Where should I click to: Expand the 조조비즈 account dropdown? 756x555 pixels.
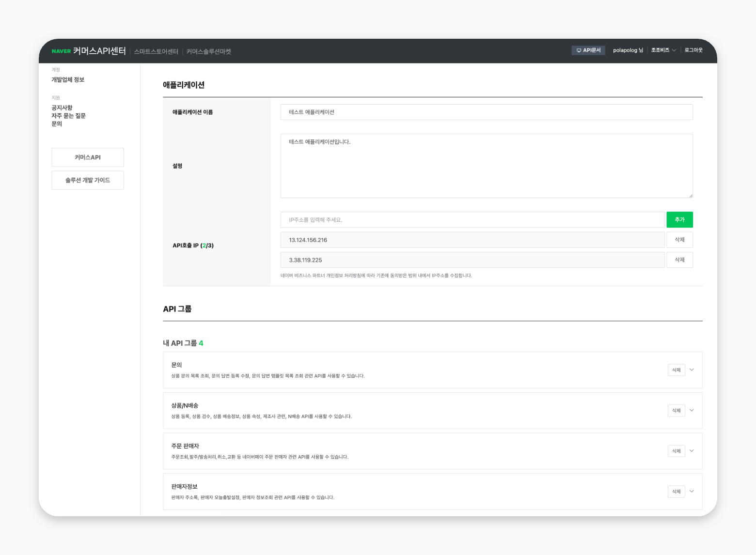pyautogui.click(x=663, y=50)
